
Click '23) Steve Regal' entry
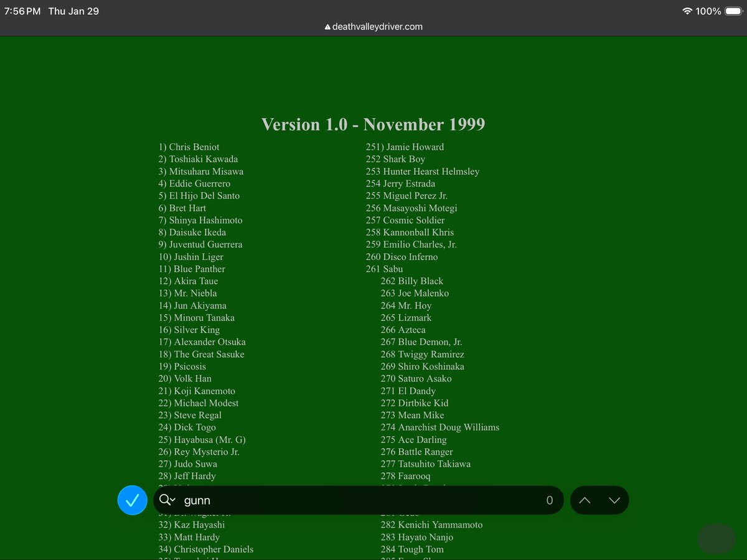point(190,415)
